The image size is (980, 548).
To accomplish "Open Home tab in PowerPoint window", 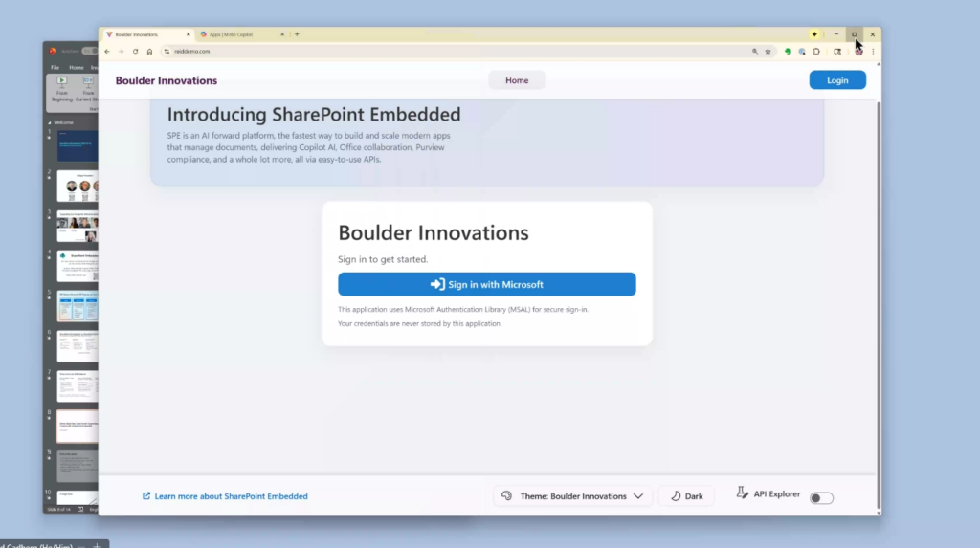I will pyautogui.click(x=77, y=68).
